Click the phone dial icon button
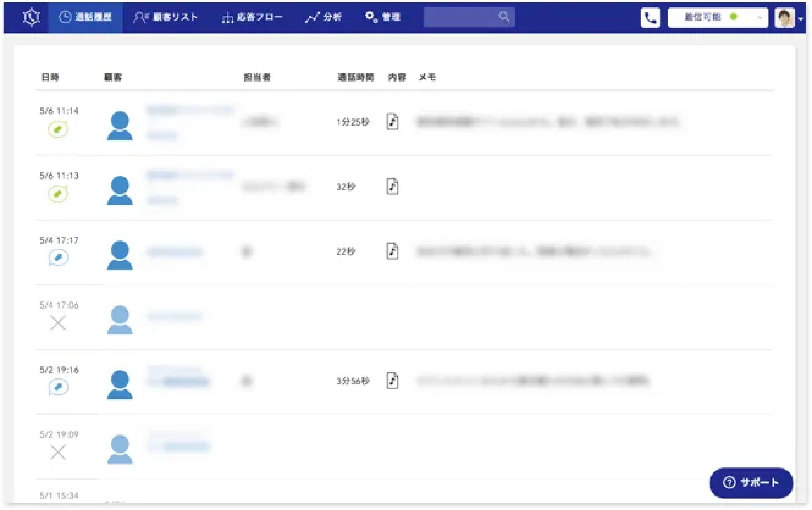Screen dimensions: 812x510 coord(650,18)
